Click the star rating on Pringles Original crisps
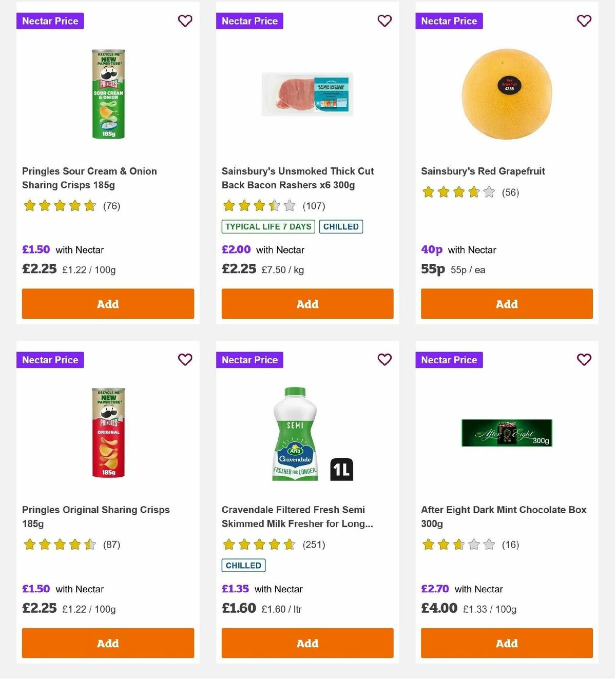The image size is (616, 679). pyautogui.click(x=60, y=545)
